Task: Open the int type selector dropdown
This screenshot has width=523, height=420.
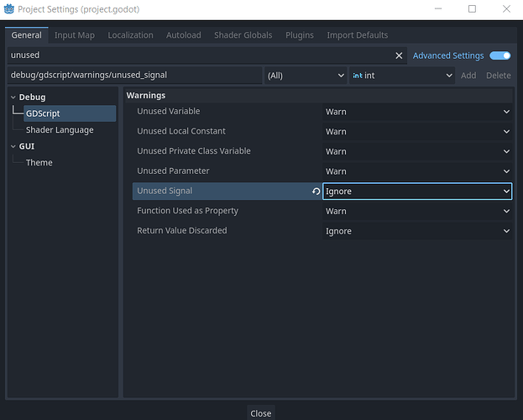Action: coord(402,76)
